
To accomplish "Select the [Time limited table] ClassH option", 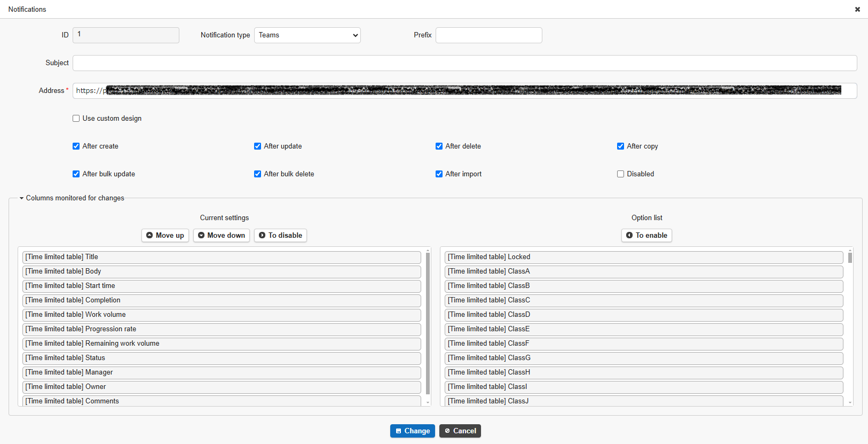I will [x=644, y=372].
